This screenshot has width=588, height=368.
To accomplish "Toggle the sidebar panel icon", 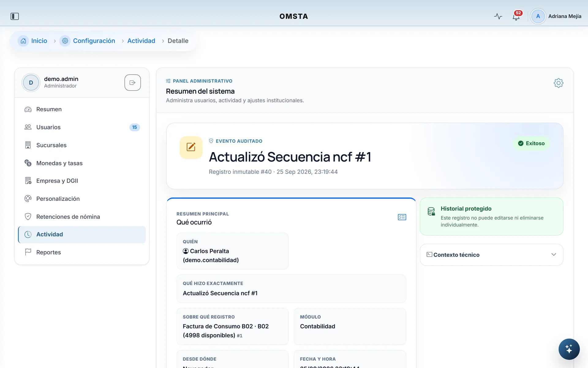I will [x=15, y=16].
